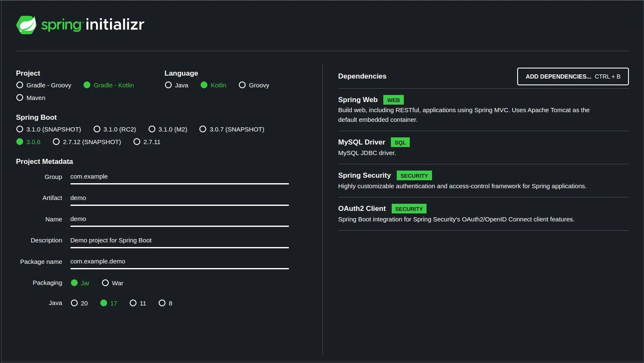644x363 pixels.
Task: Select Spring Boot version 2.7.11
Action: tap(147, 142)
